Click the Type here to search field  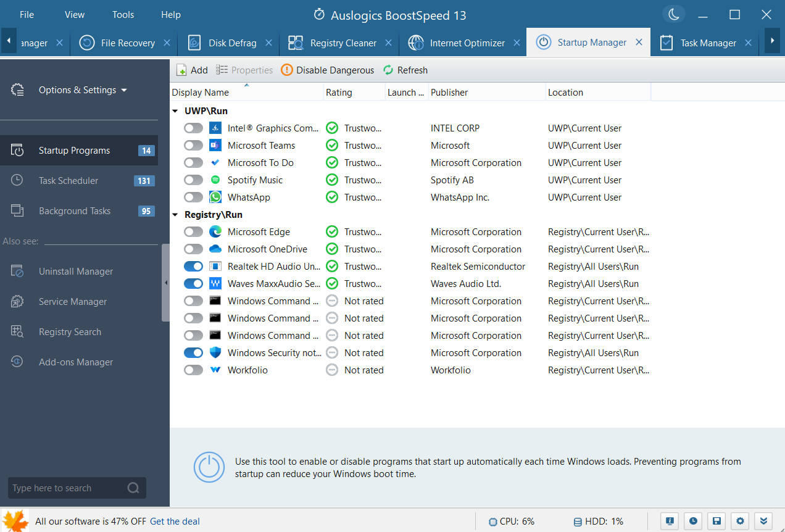pos(77,488)
